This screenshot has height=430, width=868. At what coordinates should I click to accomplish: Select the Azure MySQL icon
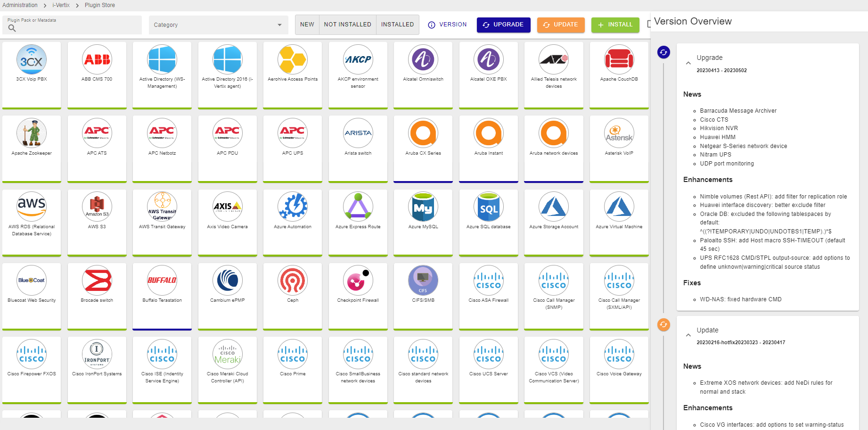tap(423, 207)
